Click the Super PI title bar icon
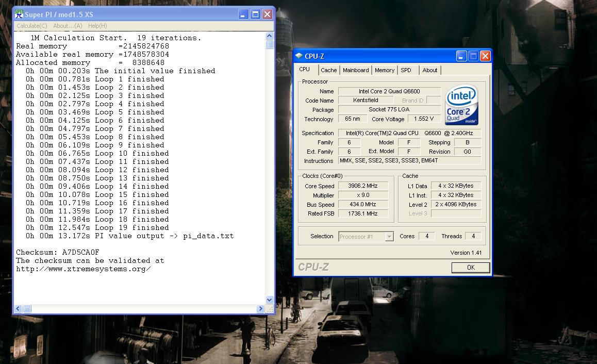The height and width of the screenshot is (364, 597). coord(19,14)
